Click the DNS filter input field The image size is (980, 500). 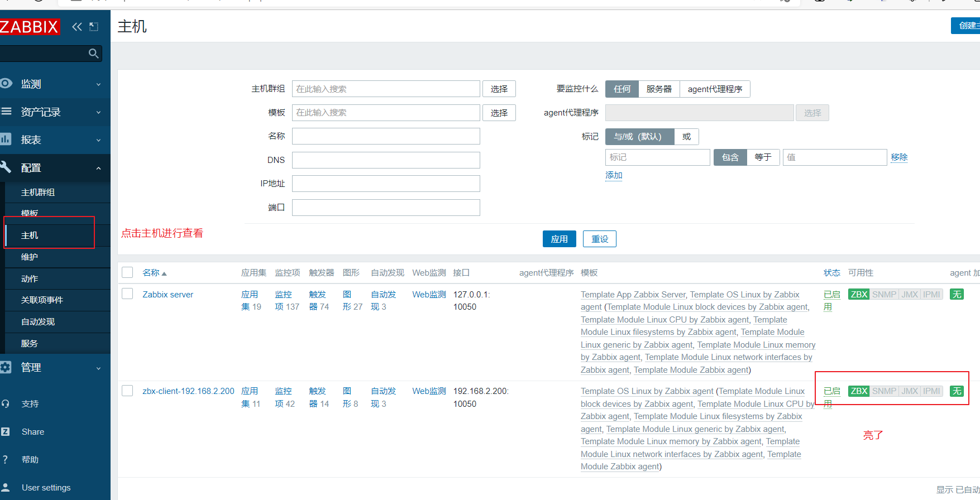386,160
